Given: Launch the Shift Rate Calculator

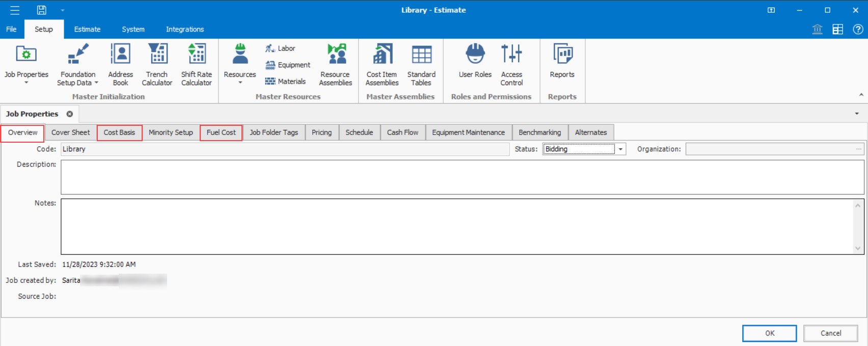Looking at the screenshot, I should (196, 64).
